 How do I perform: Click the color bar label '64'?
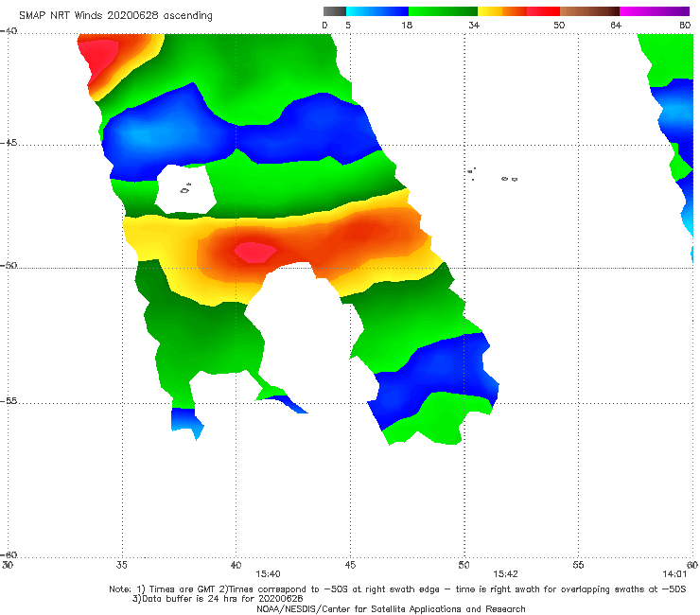pyautogui.click(x=616, y=25)
